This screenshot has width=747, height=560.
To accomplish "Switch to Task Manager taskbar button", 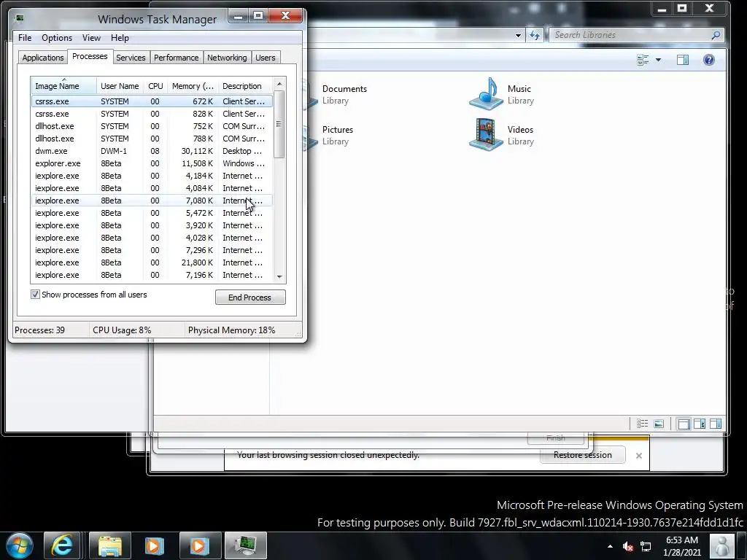I will pos(246,545).
